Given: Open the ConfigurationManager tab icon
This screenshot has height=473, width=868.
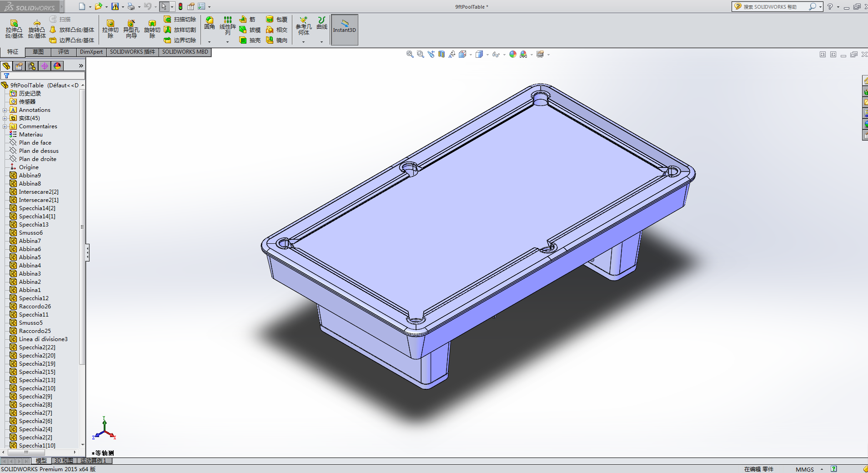Looking at the screenshot, I should pyautogui.click(x=32, y=66).
